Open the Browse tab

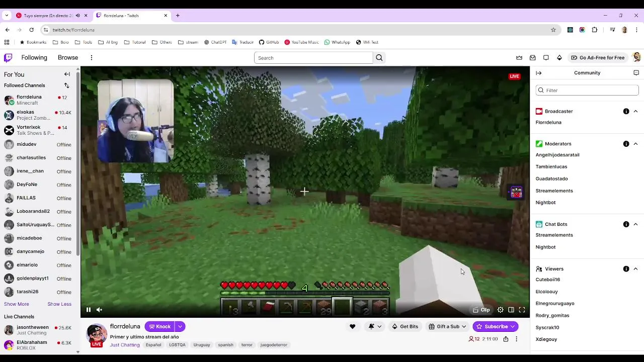[x=68, y=58]
